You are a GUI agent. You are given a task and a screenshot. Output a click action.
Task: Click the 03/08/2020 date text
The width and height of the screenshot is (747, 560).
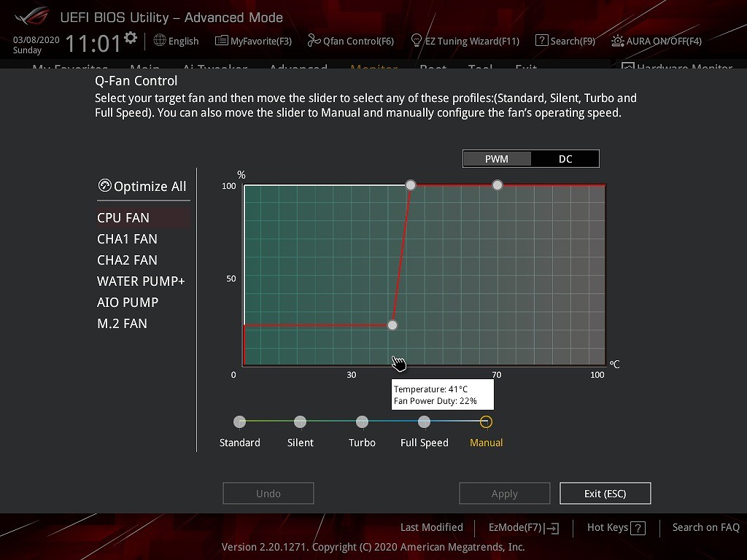(36, 40)
